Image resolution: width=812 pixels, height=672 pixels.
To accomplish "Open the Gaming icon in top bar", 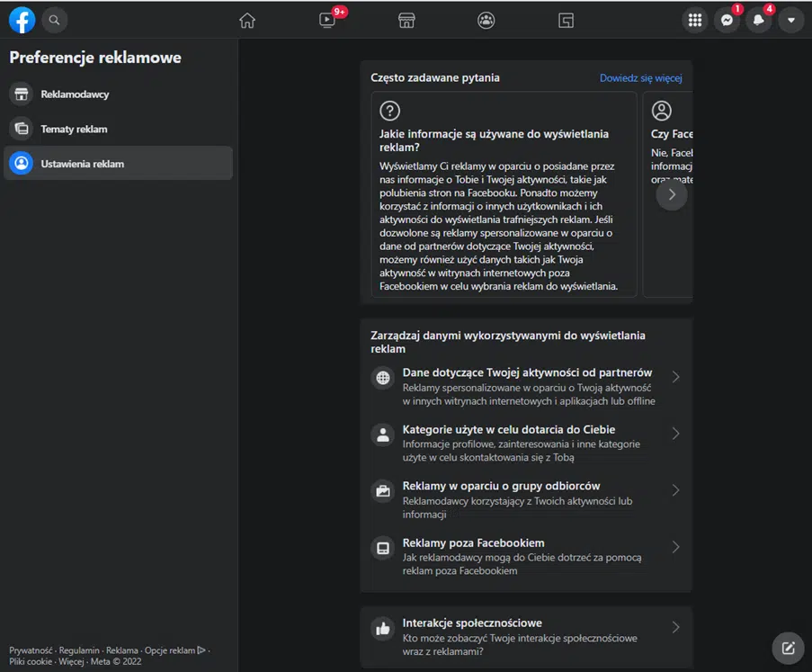I will pyautogui.click(x=566, y=20).
